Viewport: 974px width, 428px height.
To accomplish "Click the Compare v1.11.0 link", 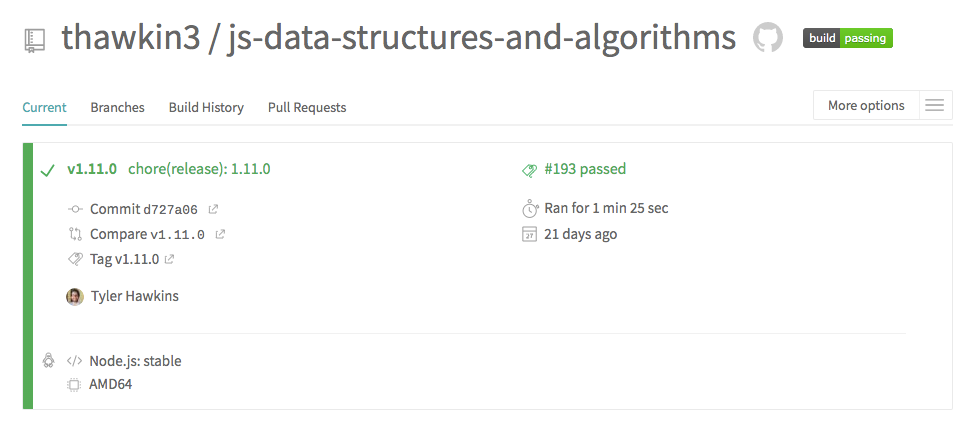I will (147, 235).
